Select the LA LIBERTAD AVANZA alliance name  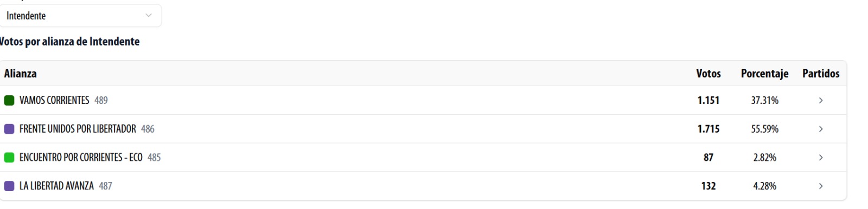coord(56,186)
